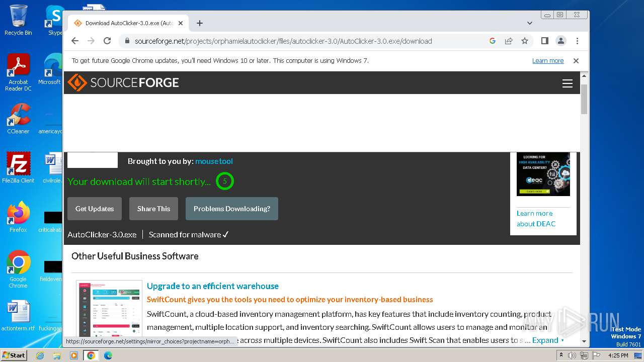644x362 pixels.
Task: Click the system clock showing 4:25 PM
Action: pyautogui.click(x=618, y=355)
